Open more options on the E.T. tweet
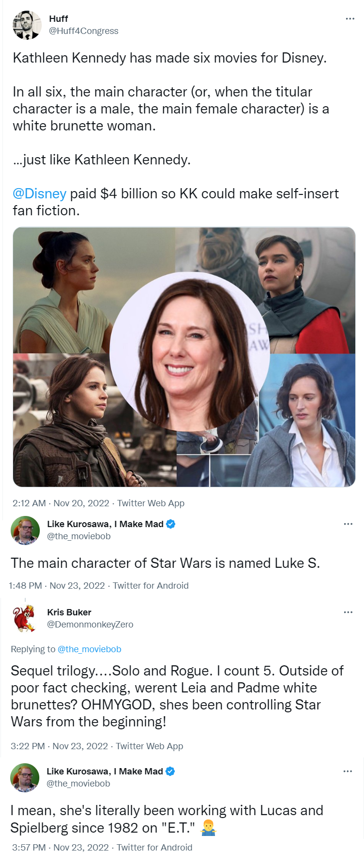Image resolution: width=364 pixels, height=868 pixels. click(x=347, y=771)
